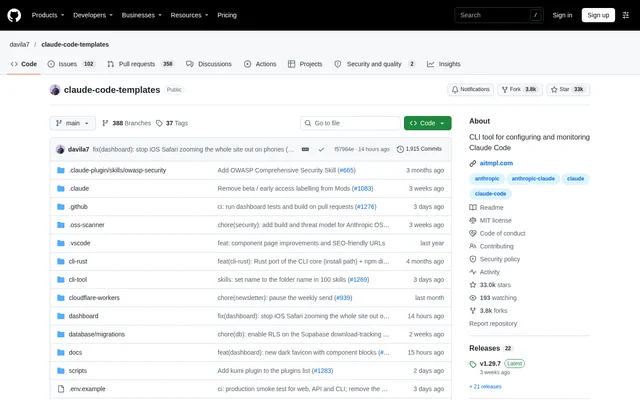640x400 pixels.
Task: Click the green check status icon
Action: [321, 149]
